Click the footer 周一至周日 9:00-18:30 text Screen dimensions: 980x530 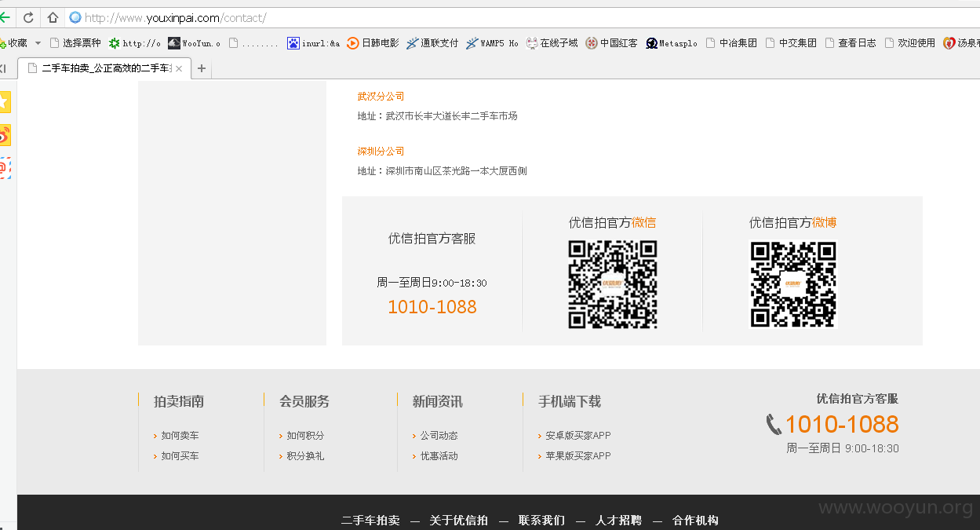point(843,449)
